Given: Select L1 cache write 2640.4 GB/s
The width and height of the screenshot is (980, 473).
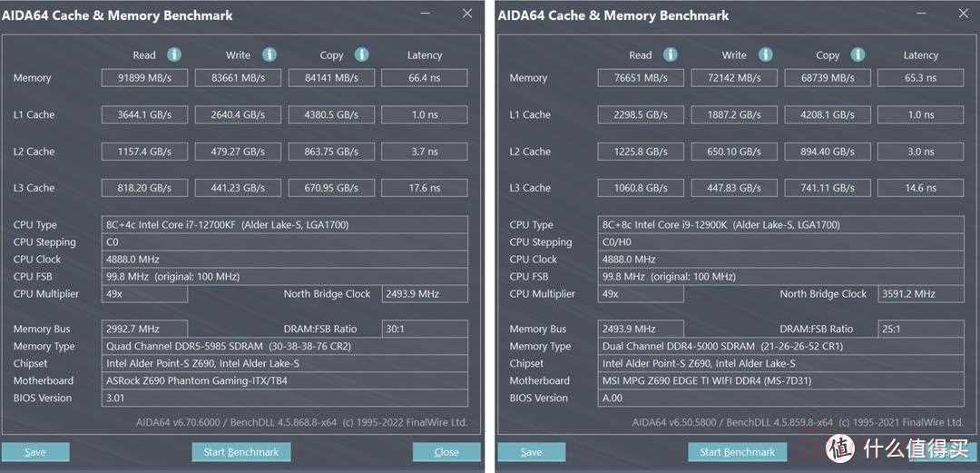Looking at the screenshot, I should click(x=238, y=115).
